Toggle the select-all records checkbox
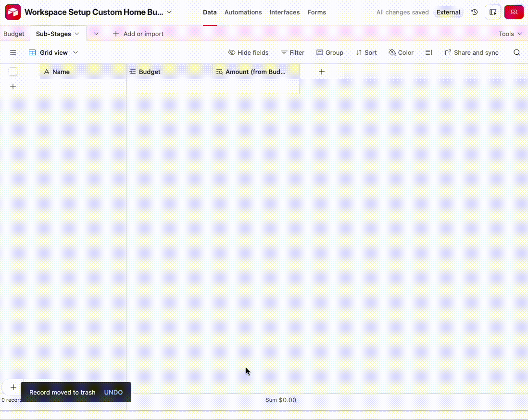This screenshot has width=528, height=420. tap(13, 72)
